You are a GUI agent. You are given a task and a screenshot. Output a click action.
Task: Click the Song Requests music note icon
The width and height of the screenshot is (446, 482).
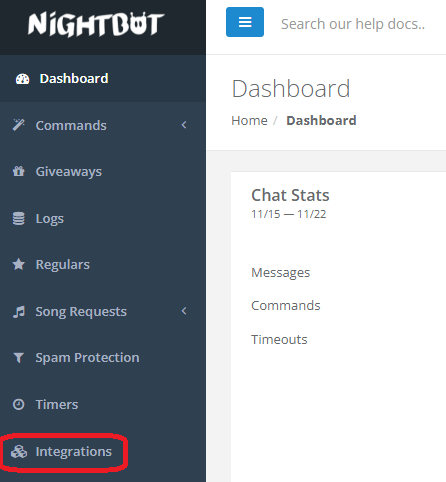tap(19, 312)
